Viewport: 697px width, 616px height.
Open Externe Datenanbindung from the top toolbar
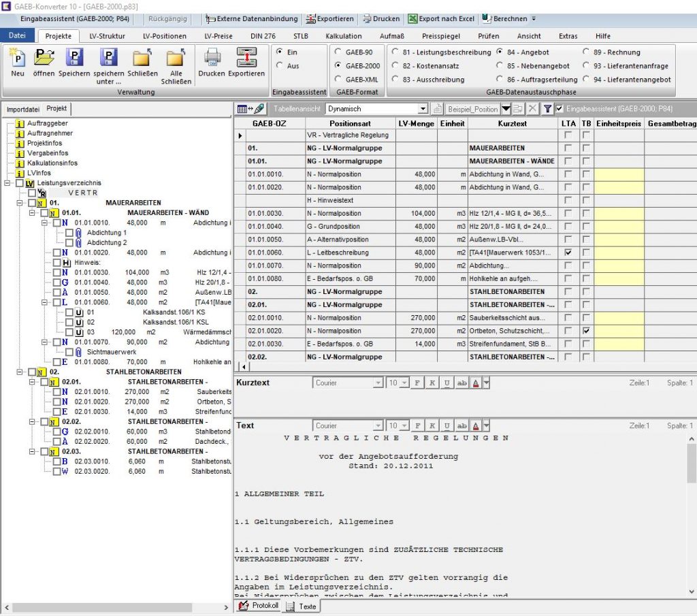click(252, 18)
